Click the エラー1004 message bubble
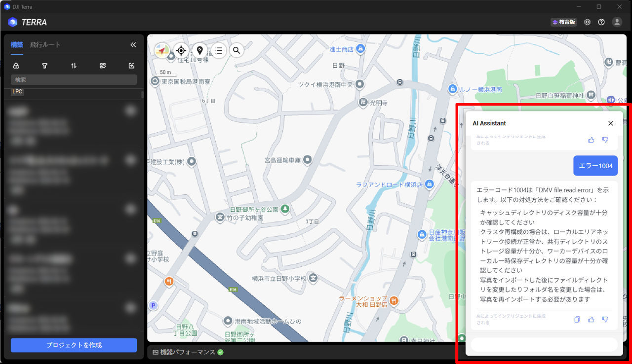Viewport: 632px width, 364px height. point(595,166)
